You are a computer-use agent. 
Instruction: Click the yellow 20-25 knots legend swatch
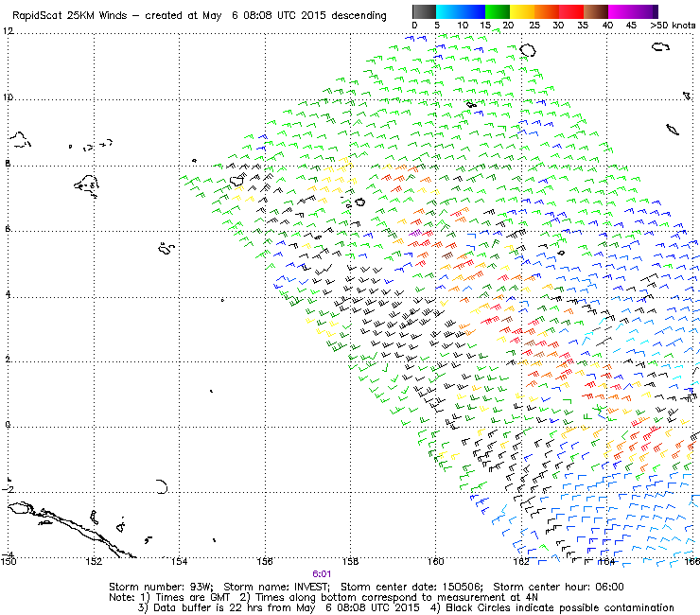tap(522, 11)
